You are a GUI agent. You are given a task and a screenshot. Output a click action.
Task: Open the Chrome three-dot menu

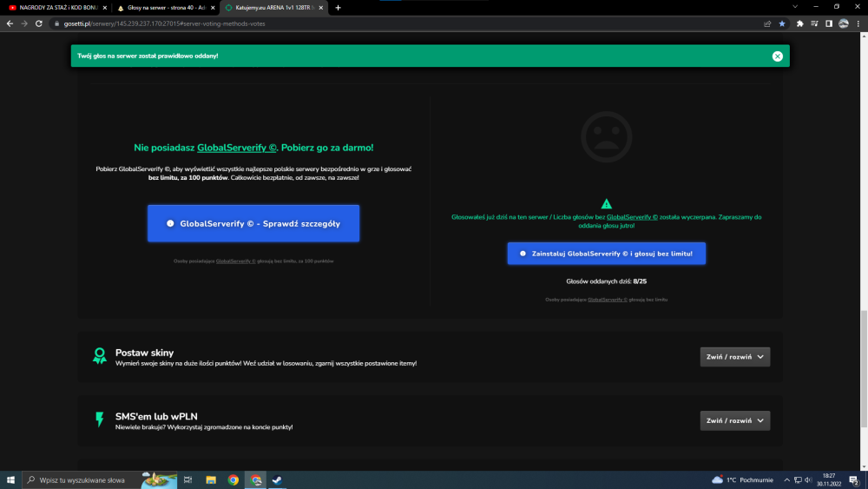pyautogui.click(x=858, y=23)
